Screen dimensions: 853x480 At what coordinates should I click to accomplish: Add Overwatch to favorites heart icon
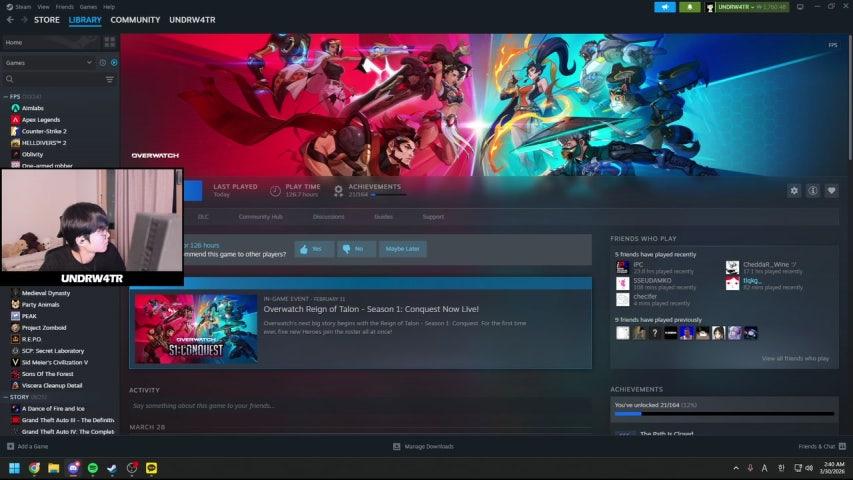point(831,190)
